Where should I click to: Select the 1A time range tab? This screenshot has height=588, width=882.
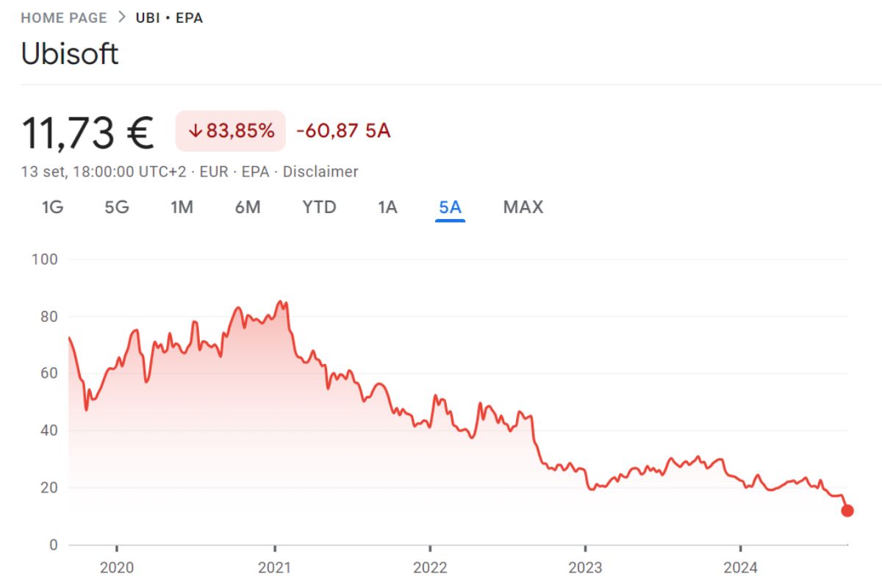[387, 207]
